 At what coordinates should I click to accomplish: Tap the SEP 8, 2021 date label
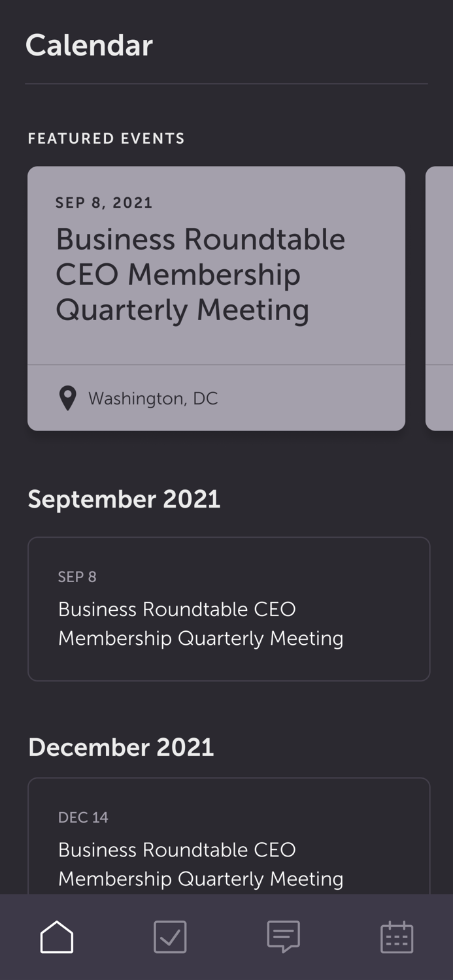pos(103,203)
